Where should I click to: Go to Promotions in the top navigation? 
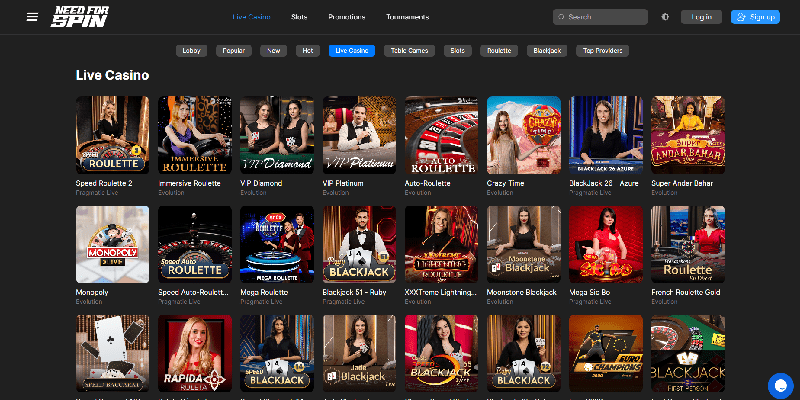click(x=346, y=17)
